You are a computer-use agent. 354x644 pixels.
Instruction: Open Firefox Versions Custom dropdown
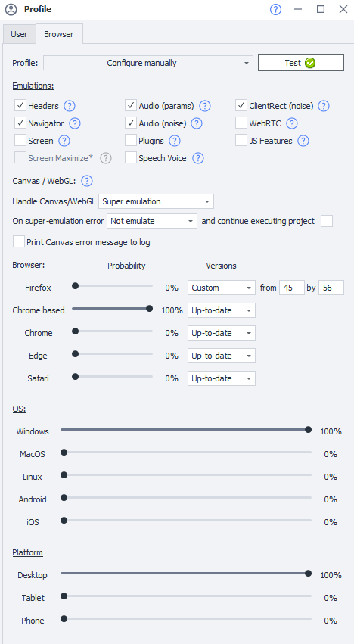click(x=222, y=288)
